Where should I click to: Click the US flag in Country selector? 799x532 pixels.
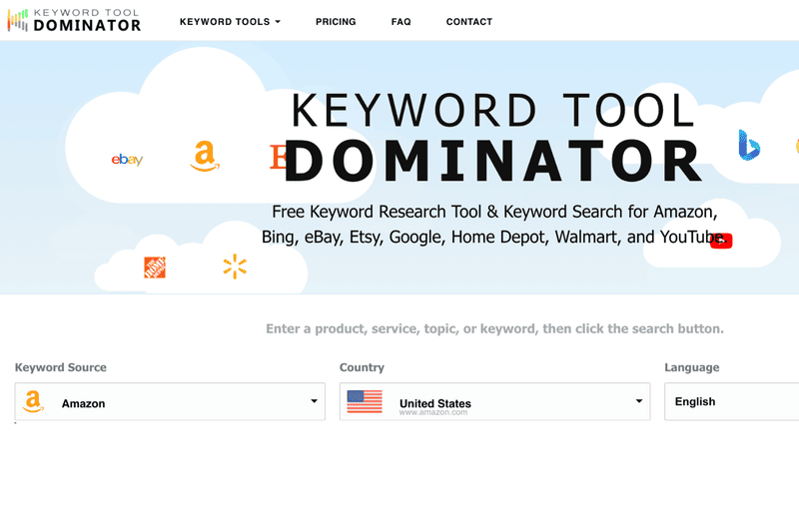[x=365, y=401]
